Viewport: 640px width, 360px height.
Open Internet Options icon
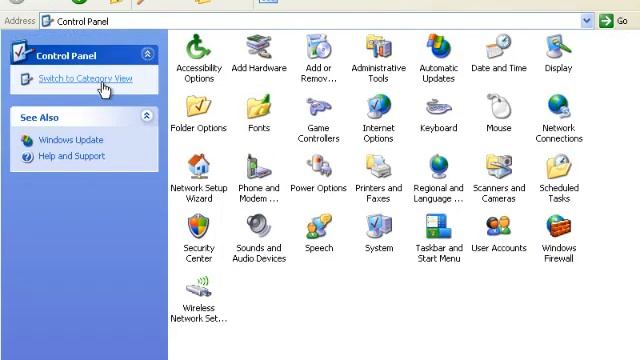378,107
